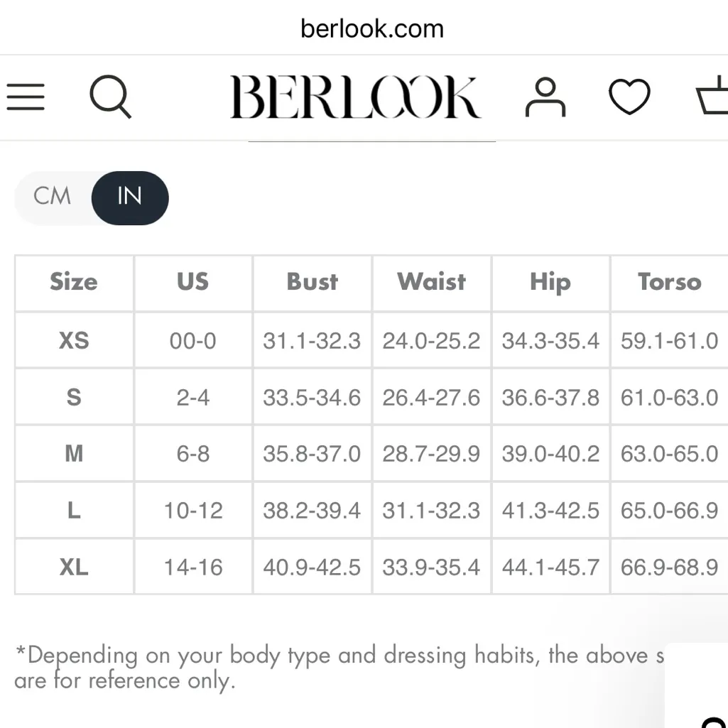The width and height of the screenshot is (728, 728).
Task: Click the BERLOOK logo
Action: point(356,97)
